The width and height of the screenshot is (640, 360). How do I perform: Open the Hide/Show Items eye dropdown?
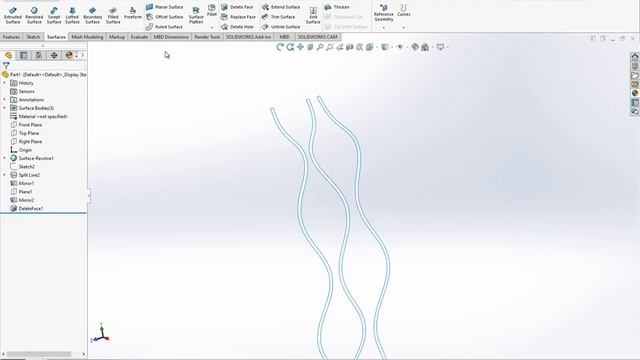pyautogui.click(x=402, y=47)
